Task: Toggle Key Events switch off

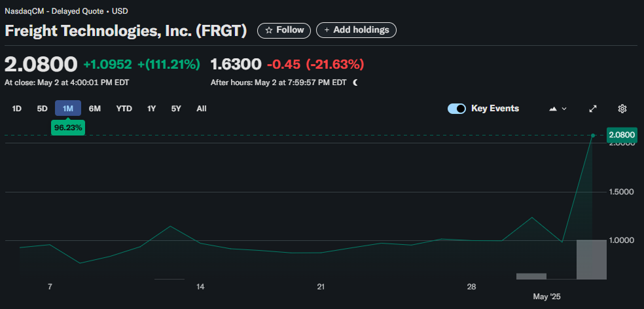Action: coord(457,109)
